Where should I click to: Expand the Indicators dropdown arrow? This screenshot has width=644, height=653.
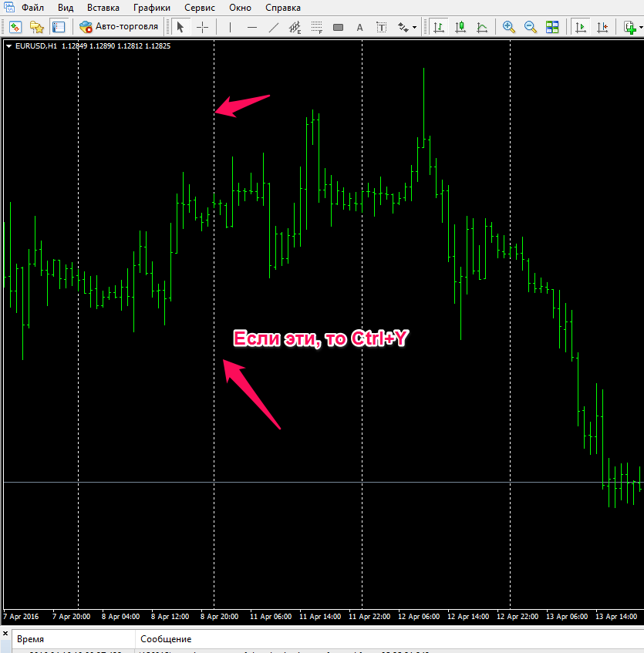coord(641,28)
